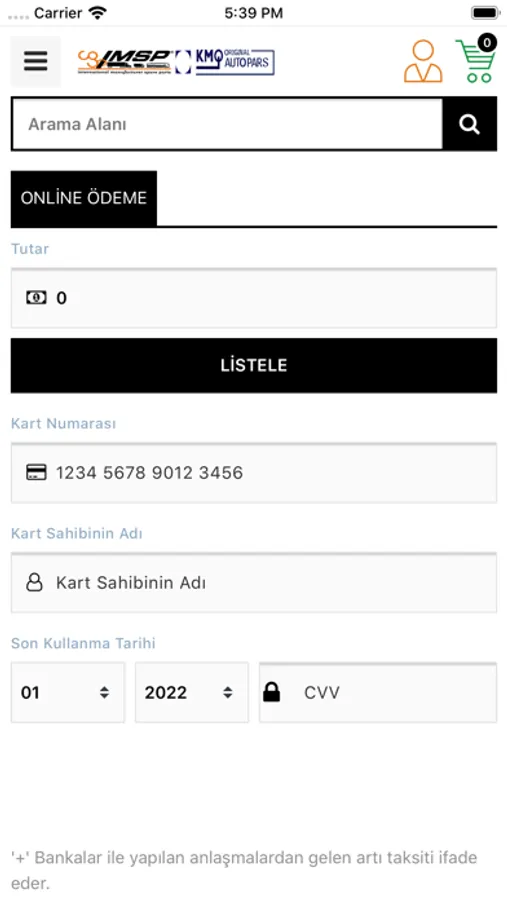Screen dimensions: 507x900
Task: Focus the Tutar amount field
Action: pyautogui.click(x=254, y=298)
